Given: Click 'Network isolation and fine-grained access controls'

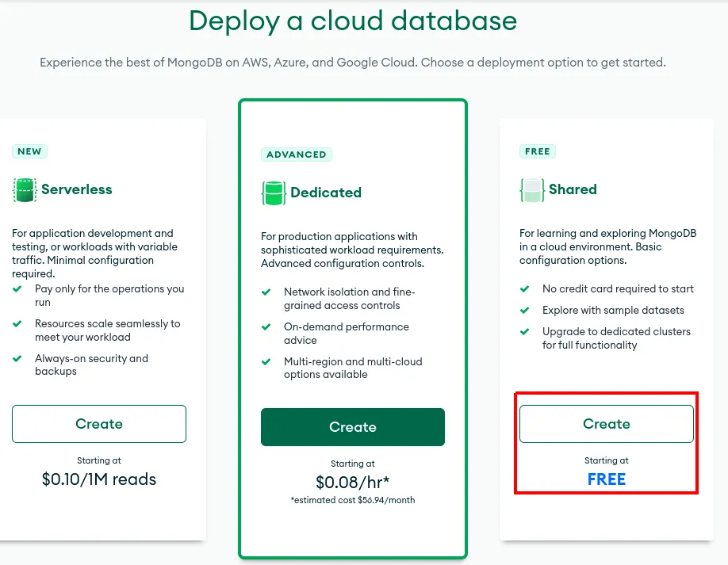Looking at the screenshot, I should 350,299.
